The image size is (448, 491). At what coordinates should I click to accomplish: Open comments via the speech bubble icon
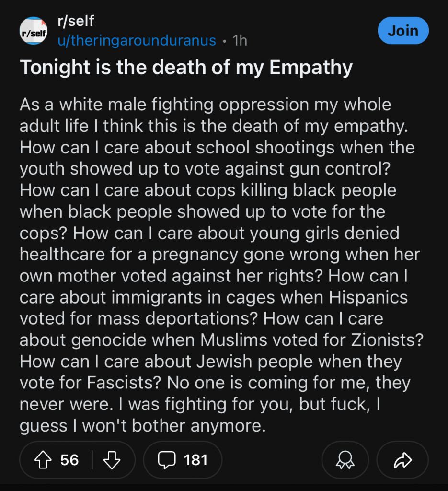pos(167,460)
